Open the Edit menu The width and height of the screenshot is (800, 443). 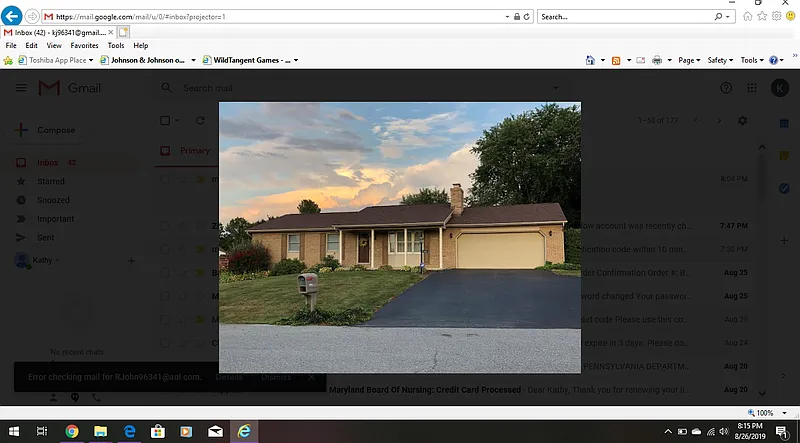pyautogui.click(x=31, y=45)
